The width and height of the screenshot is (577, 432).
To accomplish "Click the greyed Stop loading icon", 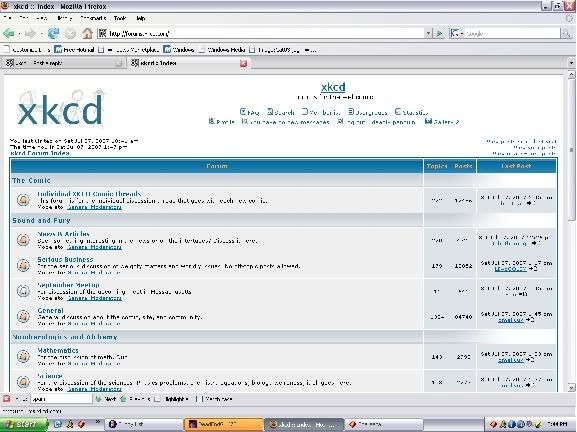I will point(70,34).
